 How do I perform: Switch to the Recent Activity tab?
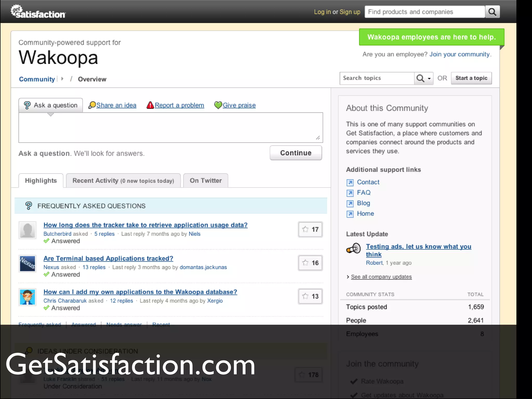click(123, 181)
